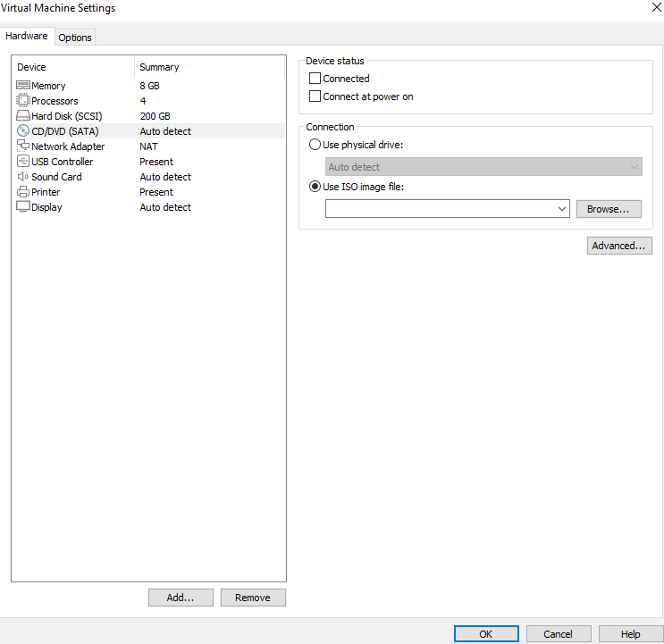
Task: Click the Network Adapter icon
Action: [23, 146]
